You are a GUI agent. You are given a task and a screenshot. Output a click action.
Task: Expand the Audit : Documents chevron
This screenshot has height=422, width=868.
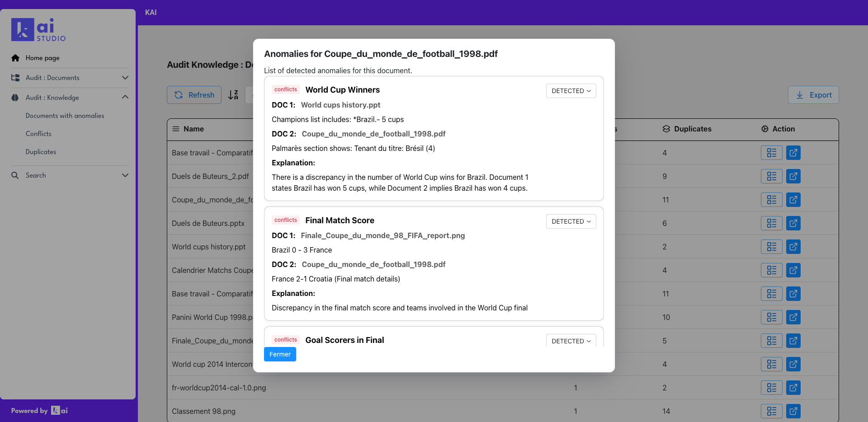tap(125, 78)
